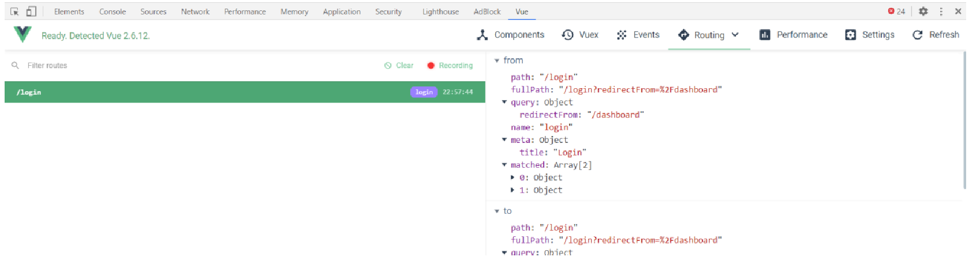Select the /login route entry
Image resolution: width=980 pixels, height=264 pixels.
[245, 92]
